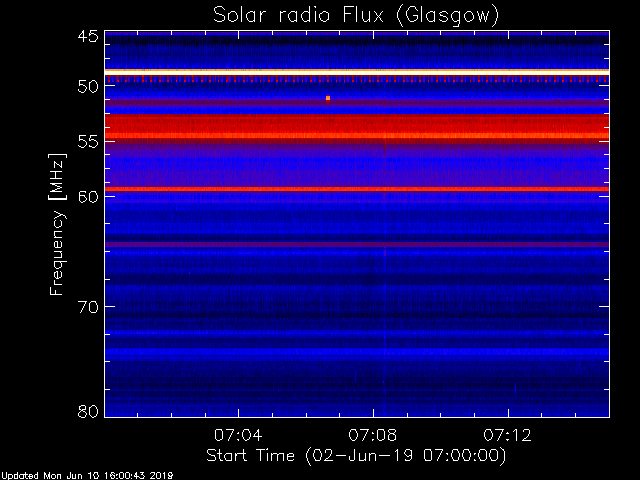Click the small orange burst near 51 MHz
640x480 pixels.
(328, 98)
